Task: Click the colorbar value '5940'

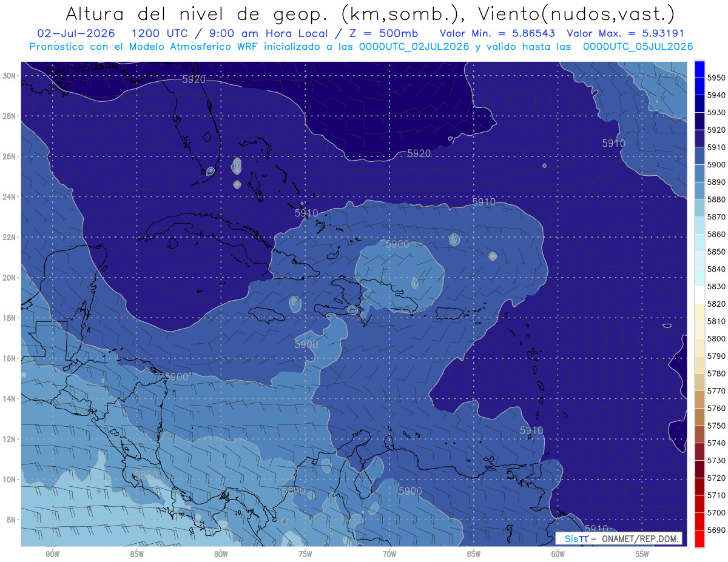Action: pos(716,95)
